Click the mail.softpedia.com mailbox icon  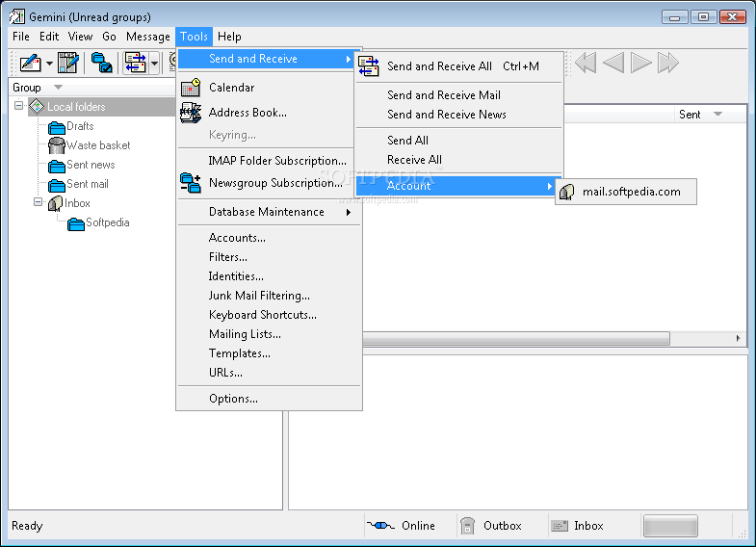(x=567, y=192)
